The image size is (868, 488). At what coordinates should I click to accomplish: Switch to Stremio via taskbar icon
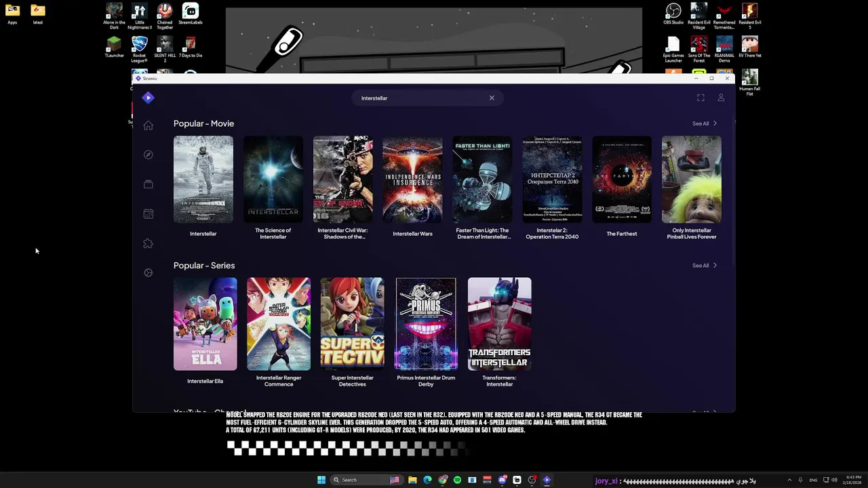547,480
